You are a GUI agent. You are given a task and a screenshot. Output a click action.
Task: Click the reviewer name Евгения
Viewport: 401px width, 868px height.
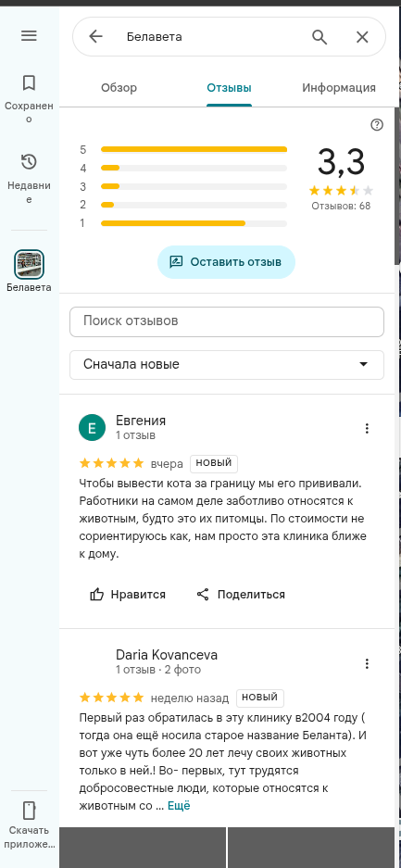click(x=141, y=421)
